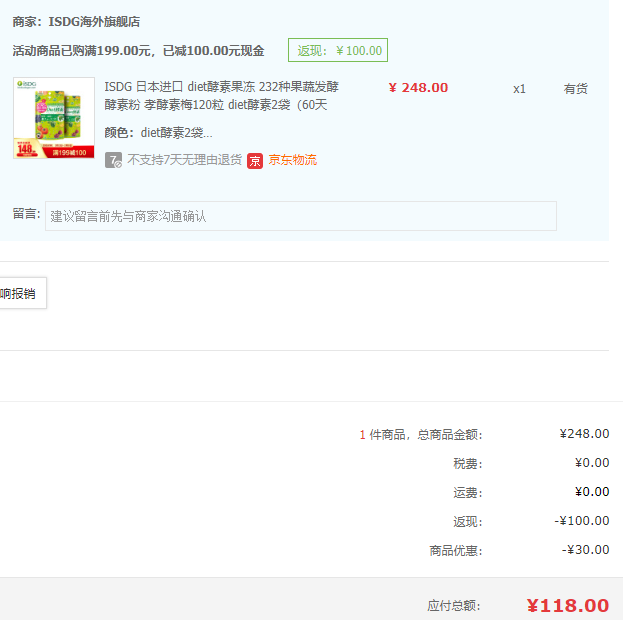This screenshot has height=620, width=623.
Task: Select the 总商品金额 ¥248.00 value
Action: point(584,434)
